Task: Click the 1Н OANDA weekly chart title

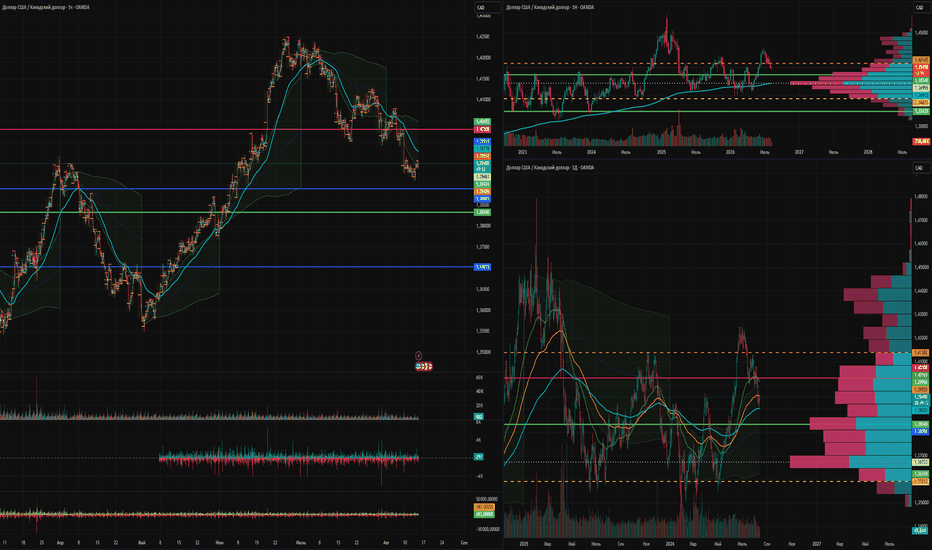Action: pyautogui.click(x=550, y=7)
